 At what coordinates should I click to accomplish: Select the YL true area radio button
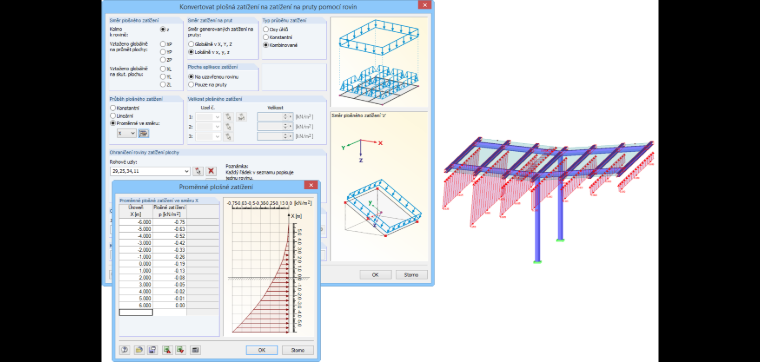(x=163, y=77)
